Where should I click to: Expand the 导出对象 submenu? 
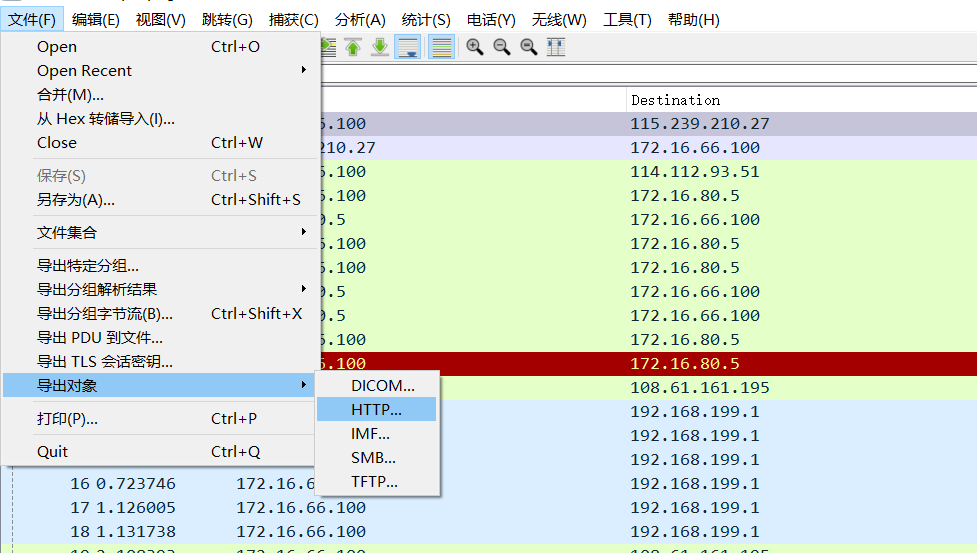[x=160, y=385]
